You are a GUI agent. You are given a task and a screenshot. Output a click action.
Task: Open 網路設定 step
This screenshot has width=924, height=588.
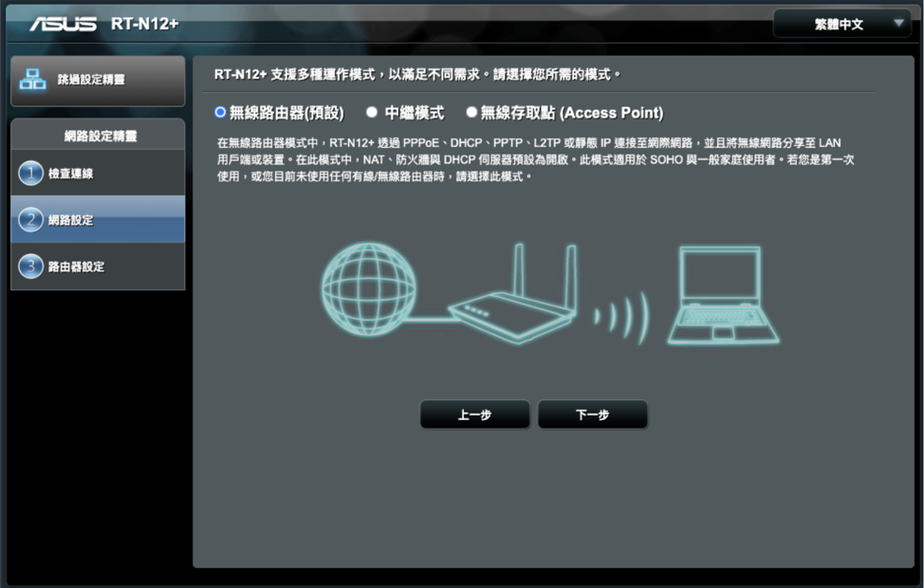click(98, 219)
